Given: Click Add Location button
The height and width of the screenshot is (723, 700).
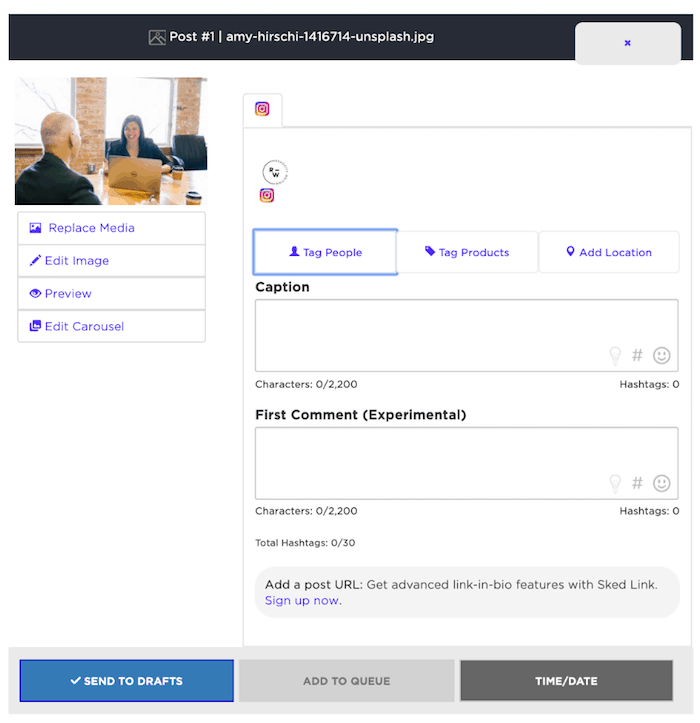Looking at the screenshot, I should click(609, 252).
